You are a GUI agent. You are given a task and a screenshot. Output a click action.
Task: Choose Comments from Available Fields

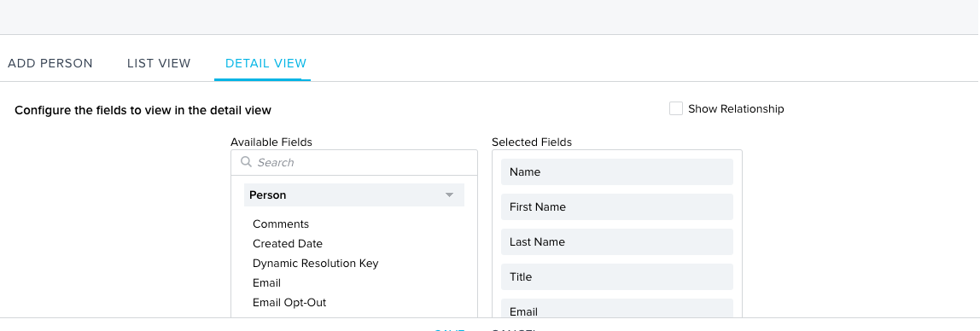[281, 224]
